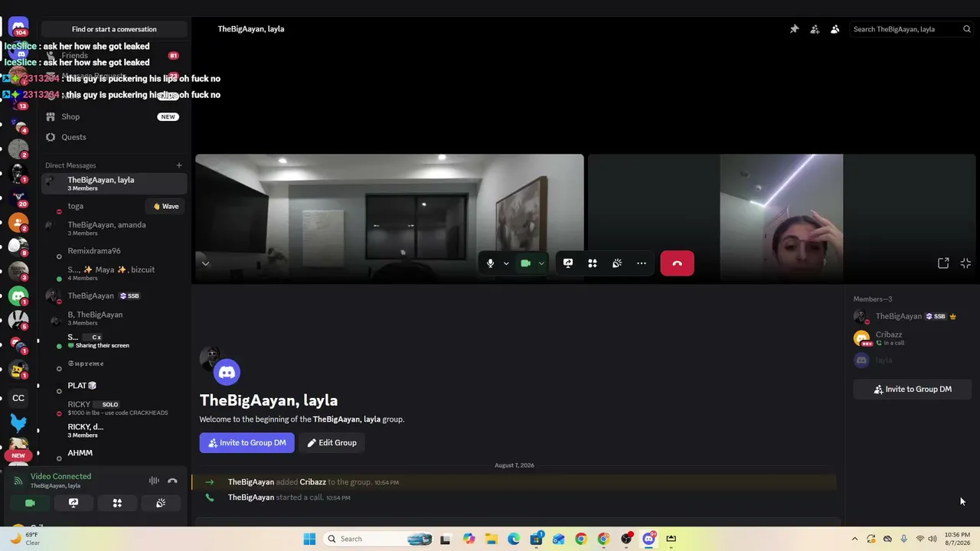Open the CC server in the server list
The height and width of the screenshot is (551, 980).
18,398
